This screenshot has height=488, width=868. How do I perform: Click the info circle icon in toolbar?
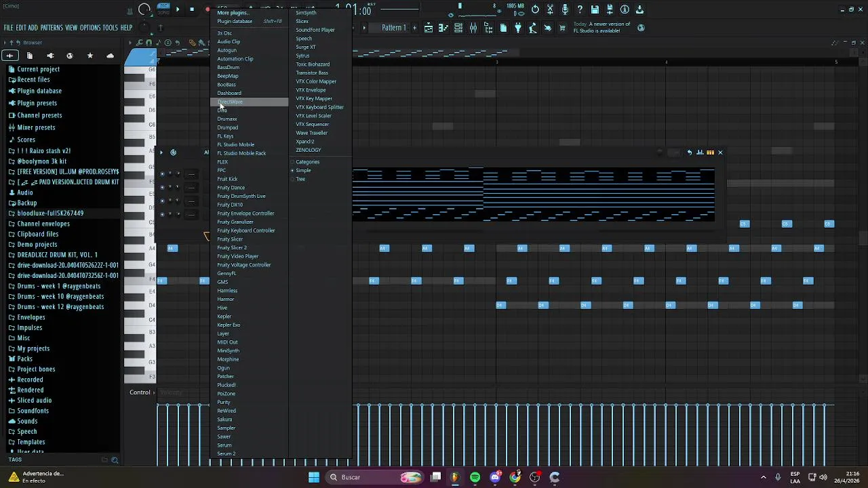tap(625, 9)
